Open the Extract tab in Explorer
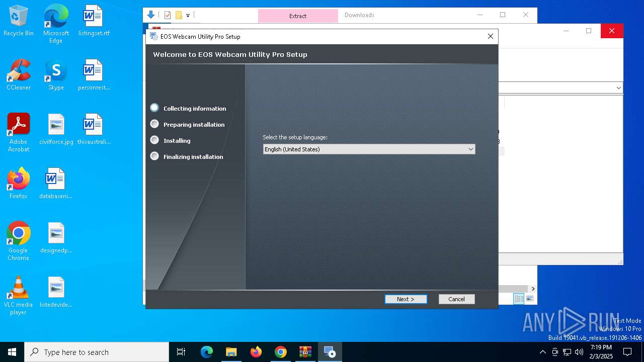This screenshot has width=644, height=362. pyautogui.click(x=298, y=16)
